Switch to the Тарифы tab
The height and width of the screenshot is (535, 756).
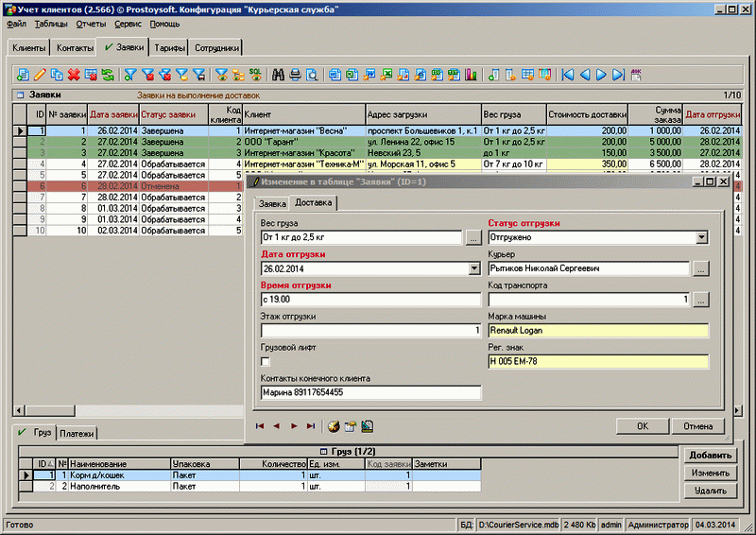coord(169,47)
